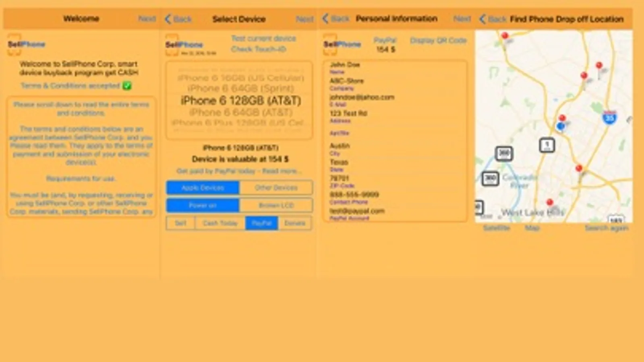Tap the SellPhone logo on Personal Information screen

click(342, 44)
